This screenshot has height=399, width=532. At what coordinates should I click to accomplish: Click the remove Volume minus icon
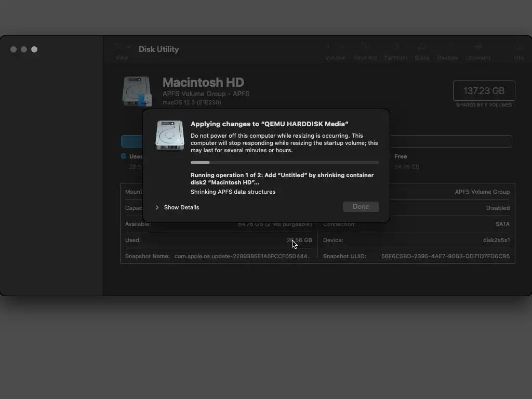tap(343, 46)
